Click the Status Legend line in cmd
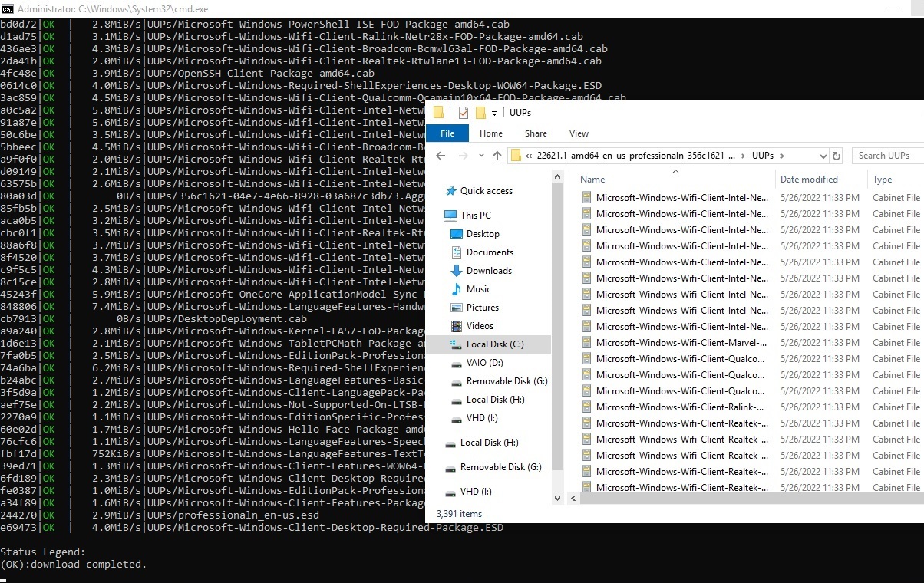The height and width of the screenshot is (583, 924). coord(43,552)
